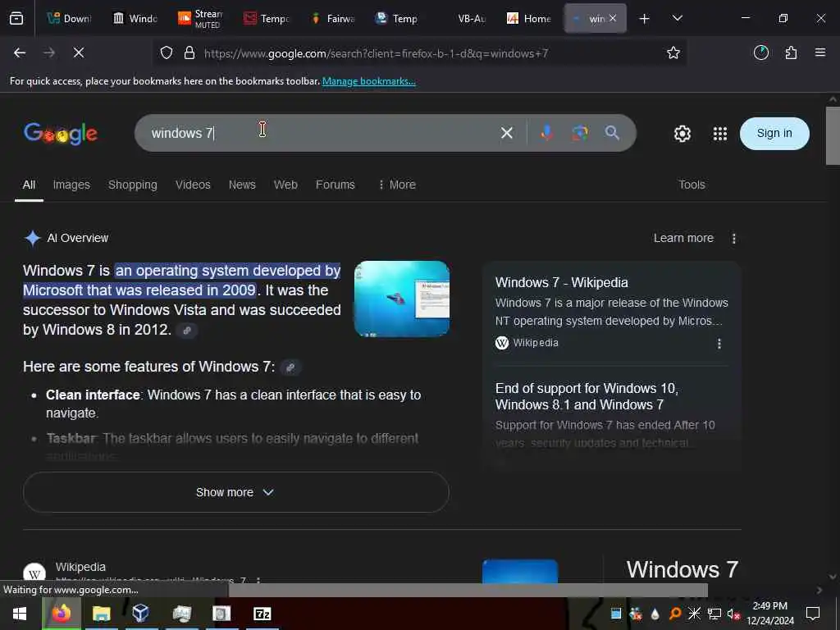This screenshot has height=630, width=840.
Task: Open options for the Wikipedia source card
Action: point(719,344)
